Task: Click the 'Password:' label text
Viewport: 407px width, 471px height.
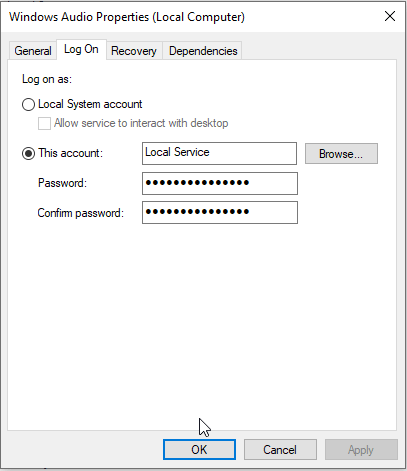Action: click(x=62, y=183)
